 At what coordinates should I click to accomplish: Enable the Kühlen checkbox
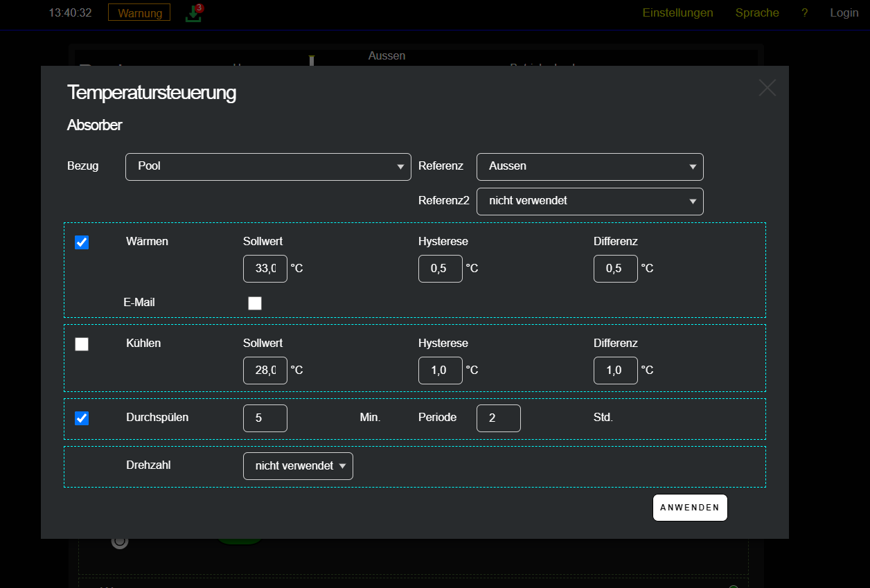(82, 344)
